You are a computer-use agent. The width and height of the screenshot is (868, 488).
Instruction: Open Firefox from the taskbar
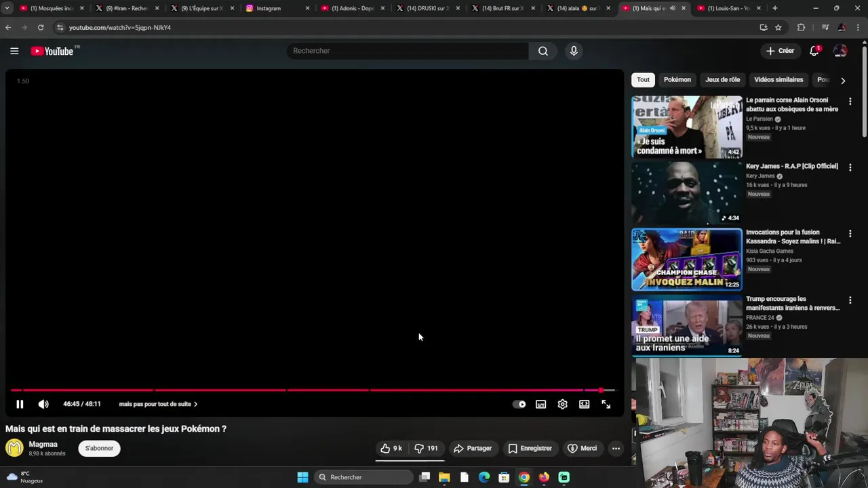click(x=544, y=477)
